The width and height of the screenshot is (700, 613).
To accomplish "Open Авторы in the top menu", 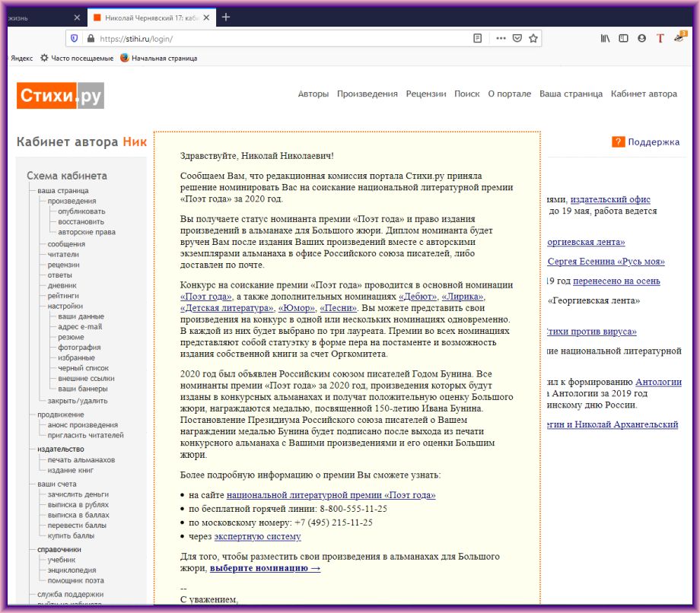I will [x=313, y=94].
